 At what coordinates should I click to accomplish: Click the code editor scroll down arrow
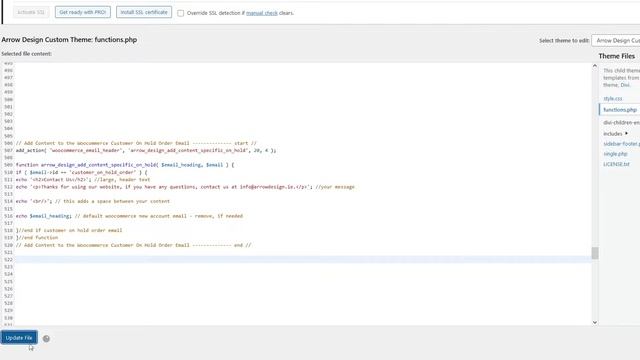[595, 322]
